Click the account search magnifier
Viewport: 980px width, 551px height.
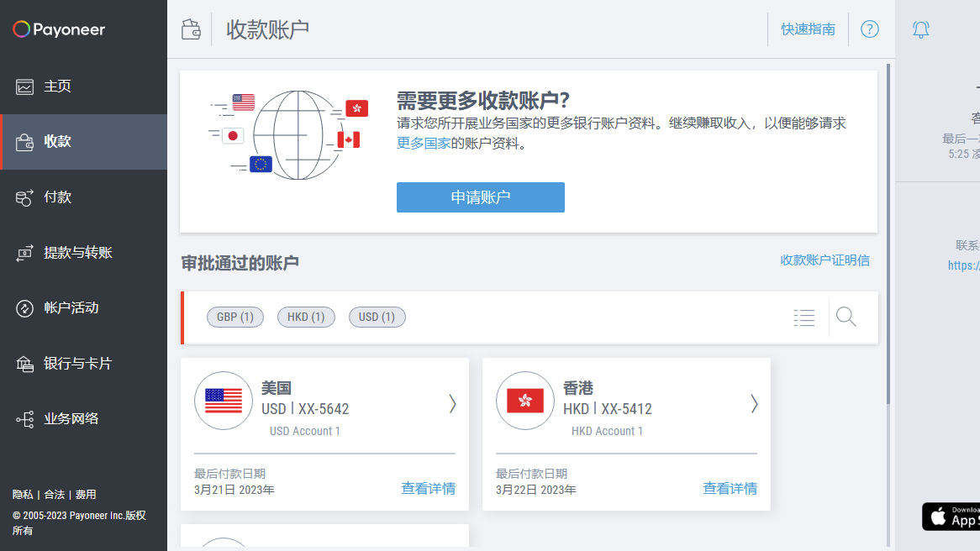[x=846, y=317]
